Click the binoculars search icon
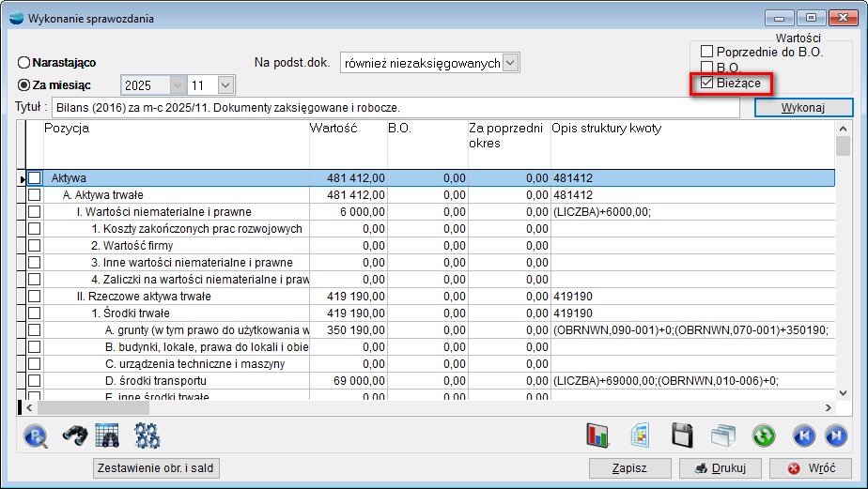Image resolution: width=868 pixels, height=489 pixels. (x=74, y=436)
